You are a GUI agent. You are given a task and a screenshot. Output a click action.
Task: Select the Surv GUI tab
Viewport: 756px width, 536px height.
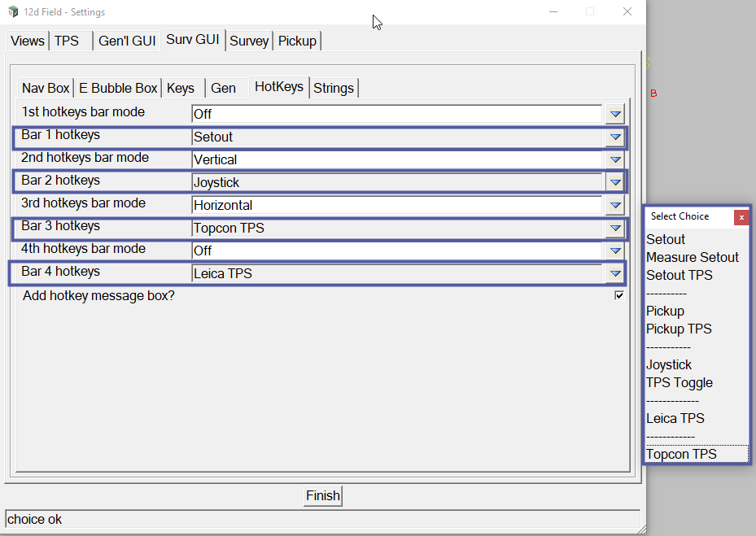[x=192, y=40]
